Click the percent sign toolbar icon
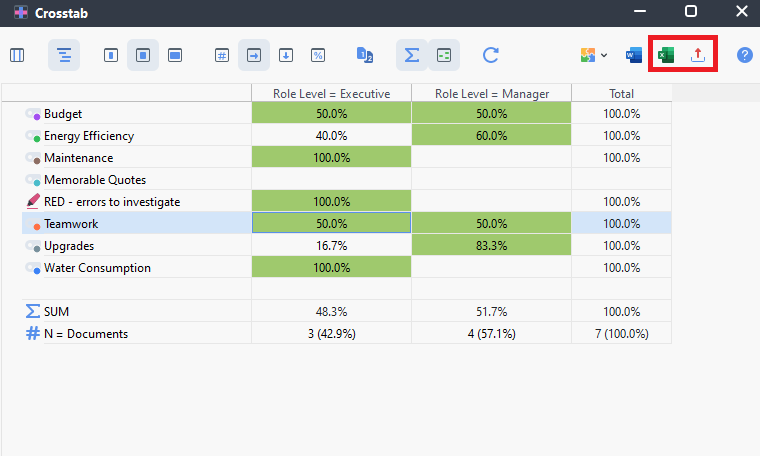The height and width of the screenshot is (456, 760). click(x=318, y=55)
